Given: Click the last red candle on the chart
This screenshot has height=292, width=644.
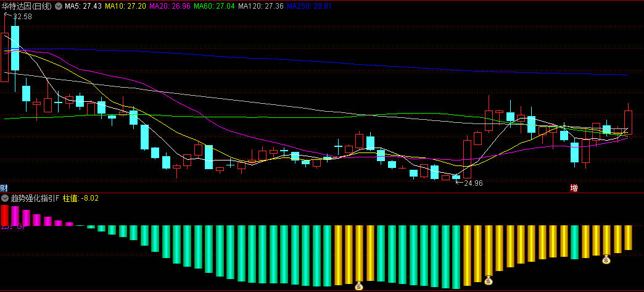Looking at the screenshot, I should coord(628,122).
